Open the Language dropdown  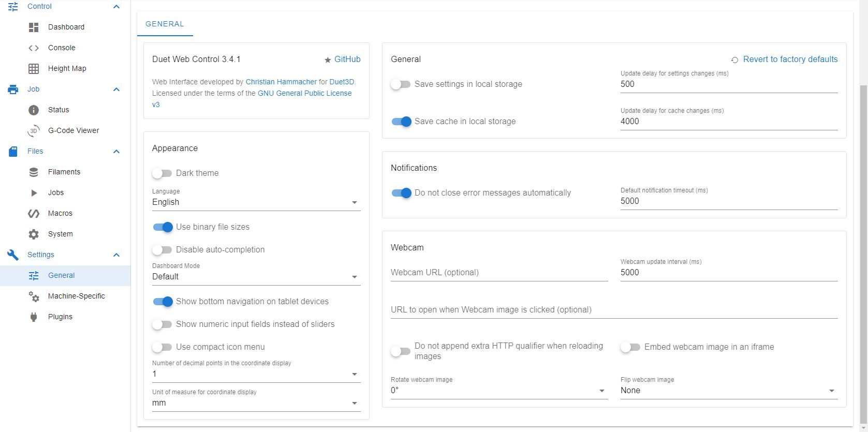coord(256,202)
